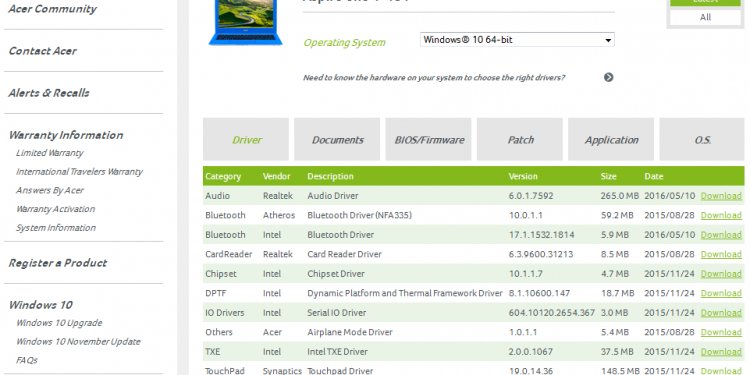The width and height of the screenshot is (750, 375).
Task: Select the Driver tab
Action: point(246,139)
